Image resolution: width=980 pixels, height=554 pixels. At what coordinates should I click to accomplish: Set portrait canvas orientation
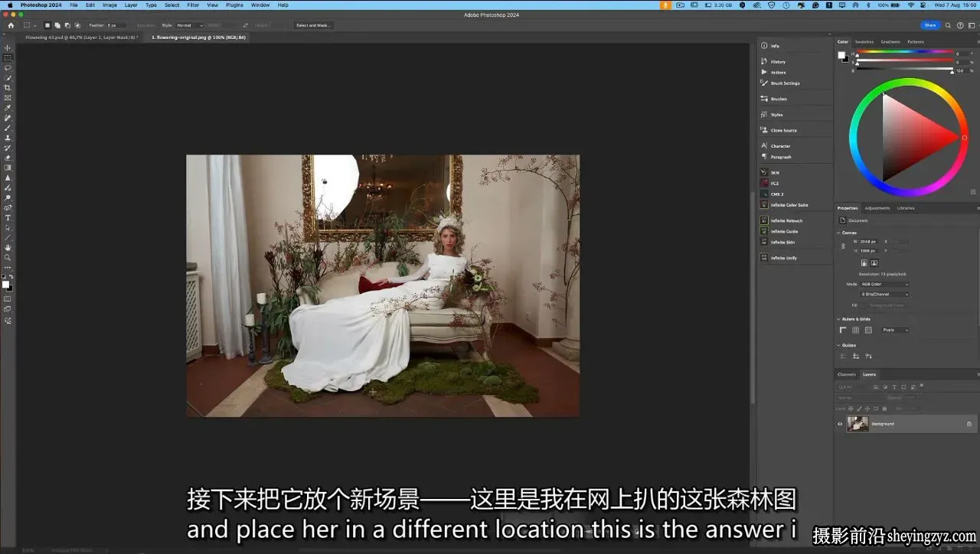(x=864, y=262)
